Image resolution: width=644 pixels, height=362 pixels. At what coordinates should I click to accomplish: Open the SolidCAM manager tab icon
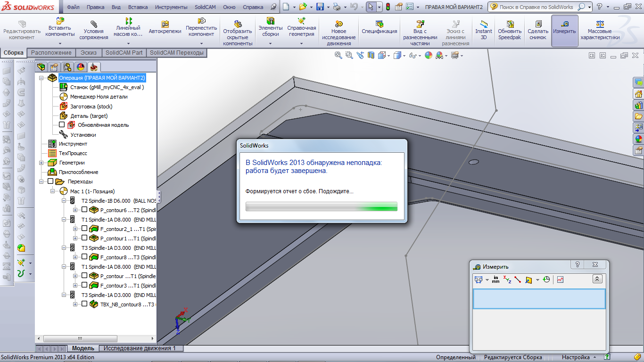coord(94,67)
